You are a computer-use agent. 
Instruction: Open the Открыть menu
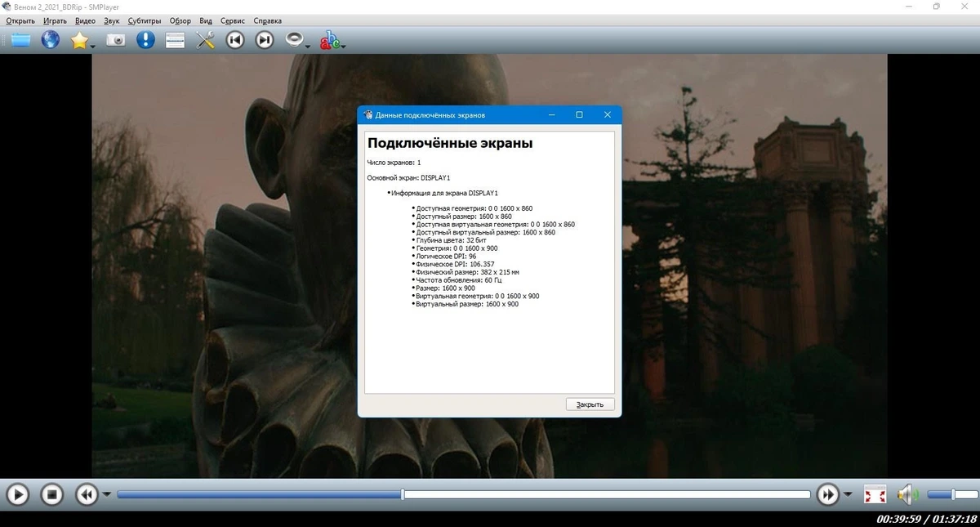click(x=20, y=20)
